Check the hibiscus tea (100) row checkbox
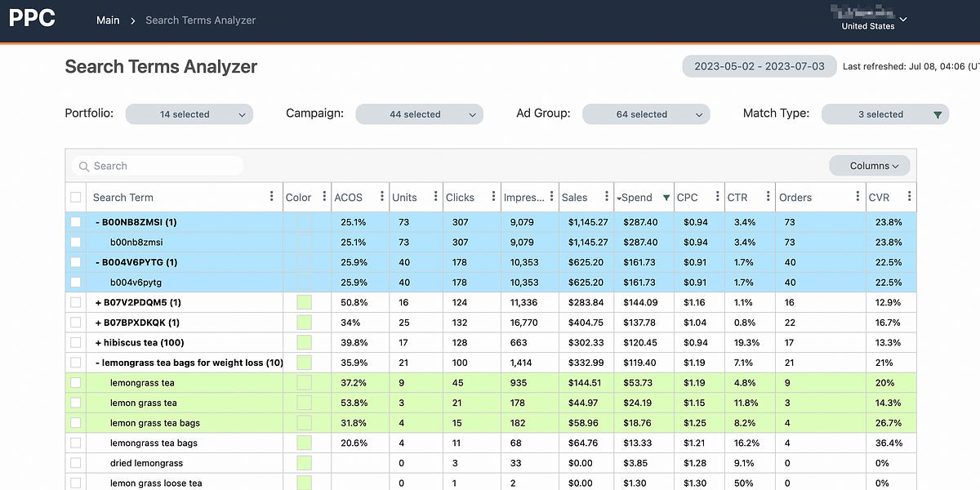This screenshot has width=980, height=490. point(76,342)
